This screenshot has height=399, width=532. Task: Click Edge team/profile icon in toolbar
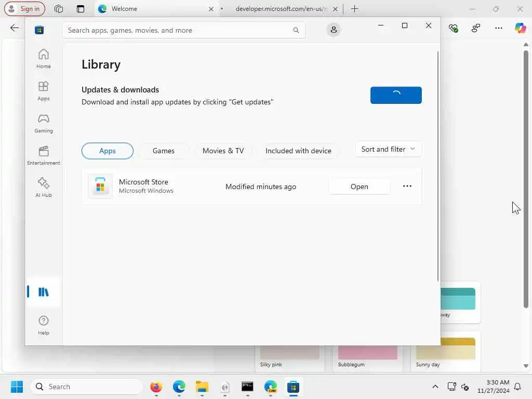click(476, 28)
